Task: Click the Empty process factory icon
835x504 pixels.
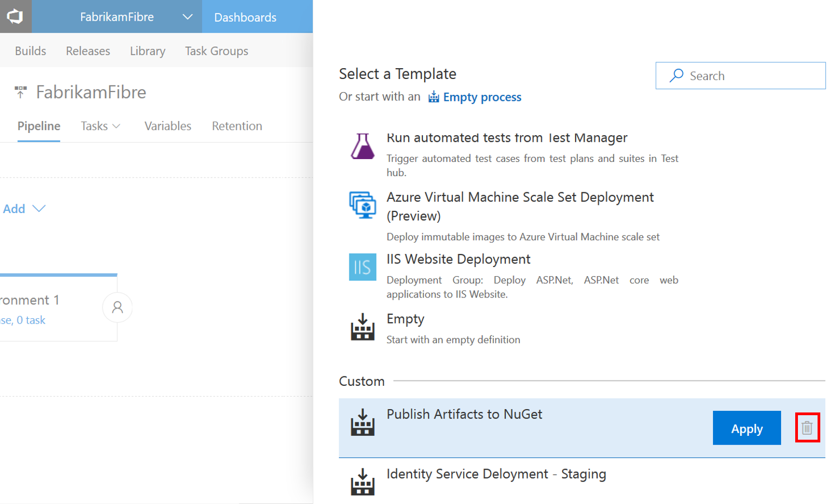Action: 433,97
